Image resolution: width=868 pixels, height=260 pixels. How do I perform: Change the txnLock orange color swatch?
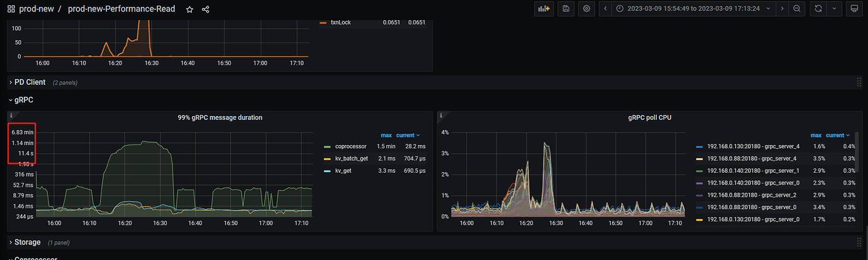[323, 23]
